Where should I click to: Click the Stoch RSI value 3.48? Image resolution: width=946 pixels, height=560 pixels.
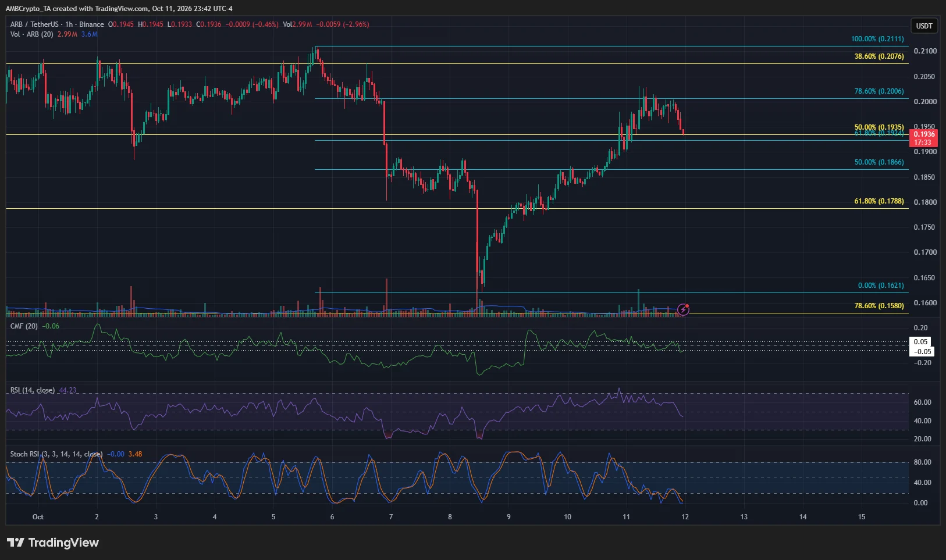point(135,454)
